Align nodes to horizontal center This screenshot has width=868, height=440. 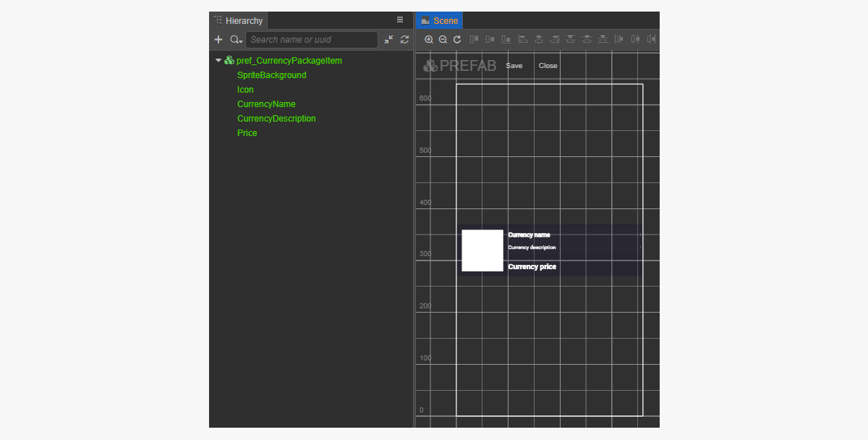(x=539, y=40)
